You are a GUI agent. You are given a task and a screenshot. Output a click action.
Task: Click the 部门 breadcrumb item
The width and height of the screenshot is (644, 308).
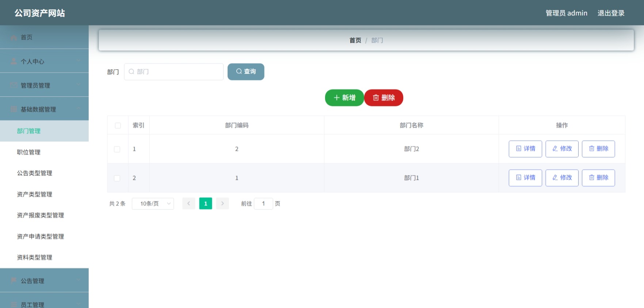[x=377, y=40]
